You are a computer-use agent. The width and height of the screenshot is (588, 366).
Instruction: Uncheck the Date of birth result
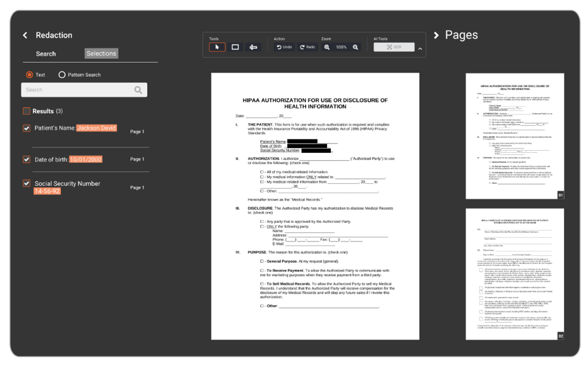27,159
